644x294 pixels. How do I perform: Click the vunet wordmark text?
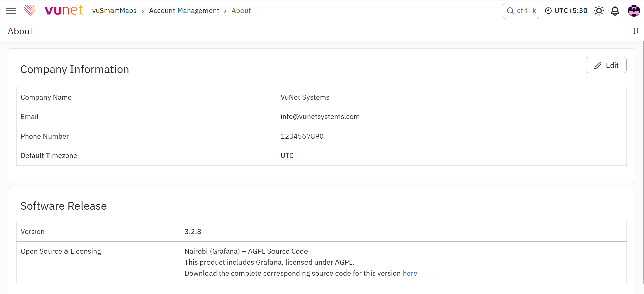click(64, 10)
